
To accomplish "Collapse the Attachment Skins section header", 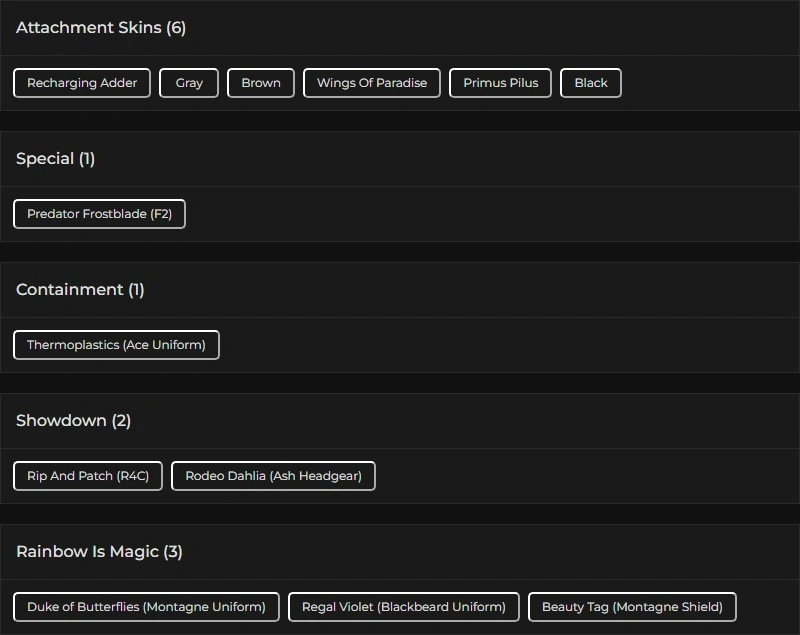I will tap(88, 28).
